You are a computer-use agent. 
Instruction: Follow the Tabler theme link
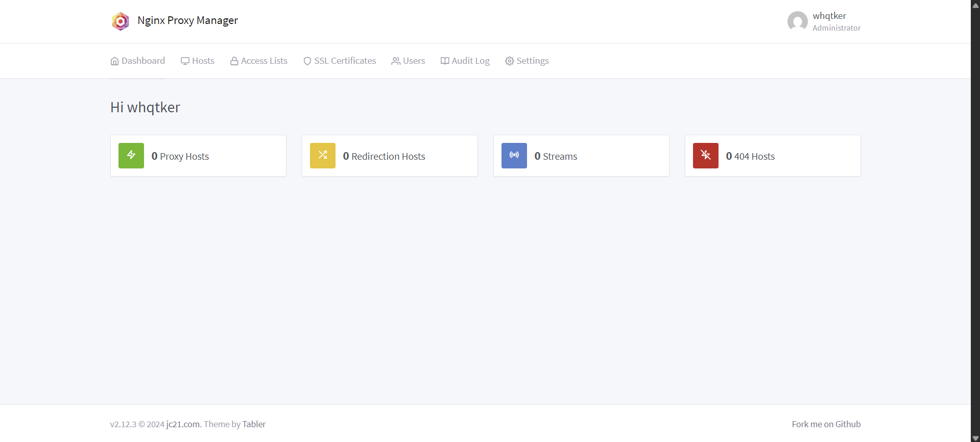(x=254, y=424)
